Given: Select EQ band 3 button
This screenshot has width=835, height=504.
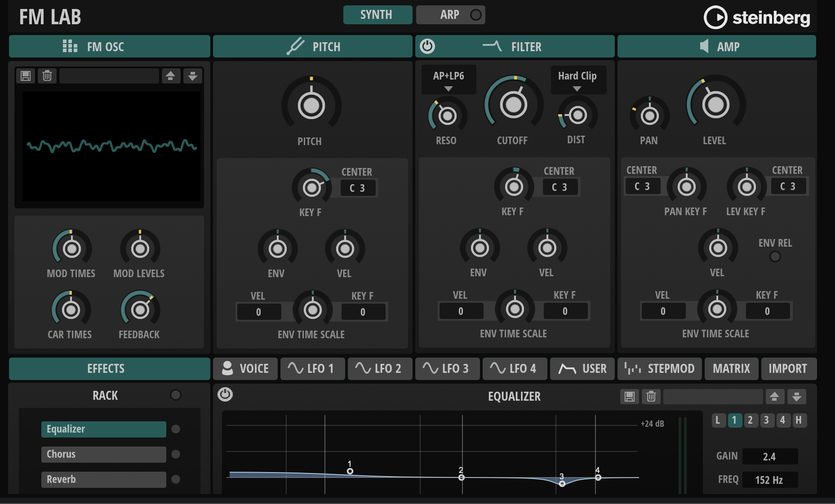Looking at the screenshot, I should click(x=766, y=420).
